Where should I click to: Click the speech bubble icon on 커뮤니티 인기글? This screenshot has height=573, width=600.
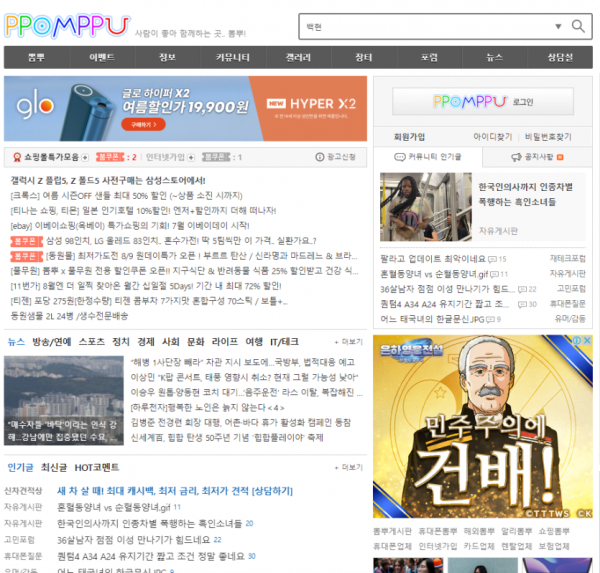(401, 157)
